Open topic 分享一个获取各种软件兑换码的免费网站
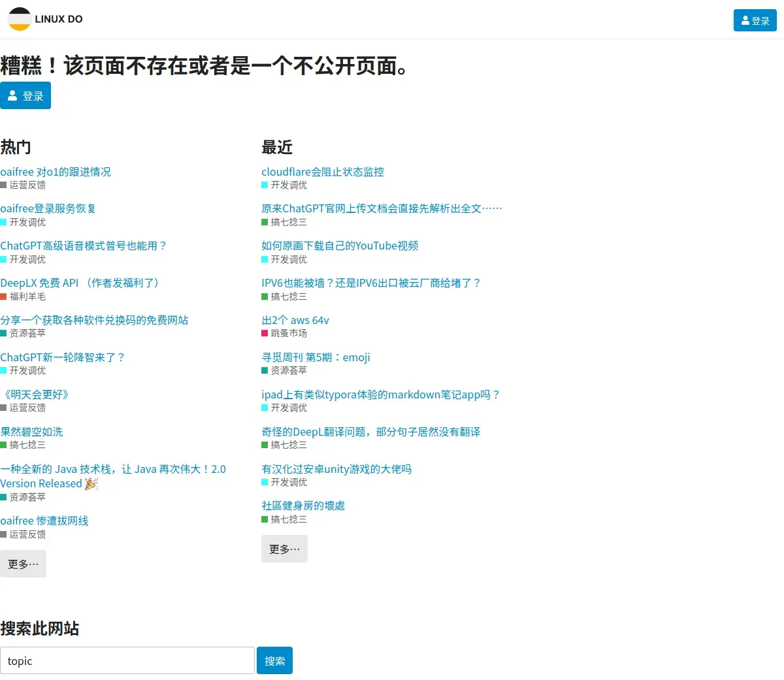The image size is (784, 680). pos(94,320)
